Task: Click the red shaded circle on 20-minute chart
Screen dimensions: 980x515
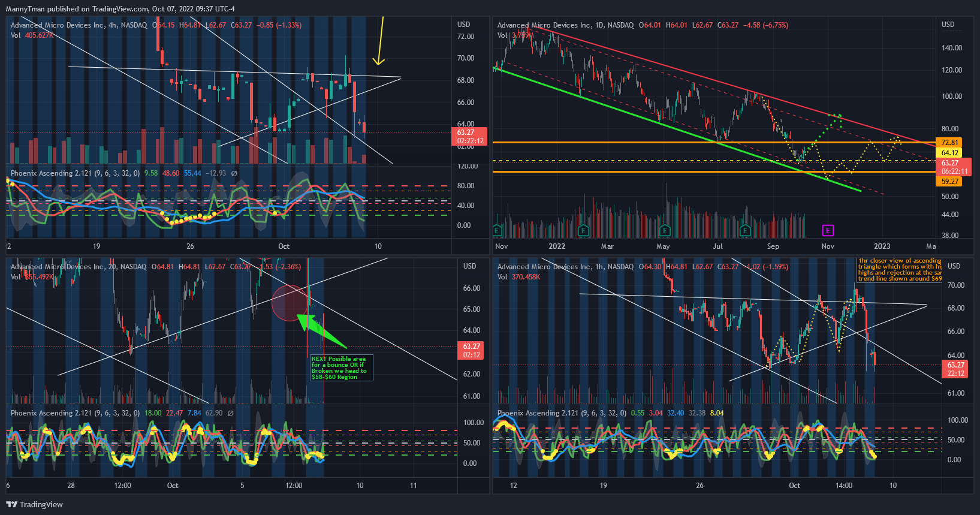Action: (x=291, y=303)
